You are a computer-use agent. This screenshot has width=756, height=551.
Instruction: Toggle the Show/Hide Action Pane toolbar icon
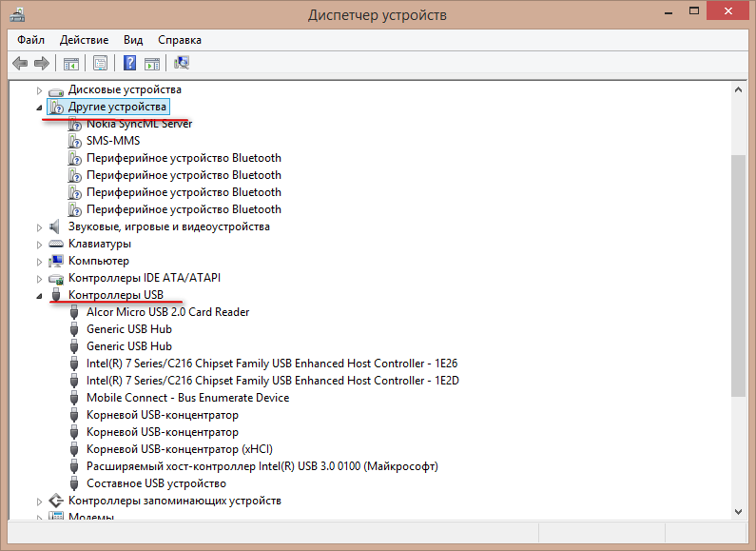point(152,63)
